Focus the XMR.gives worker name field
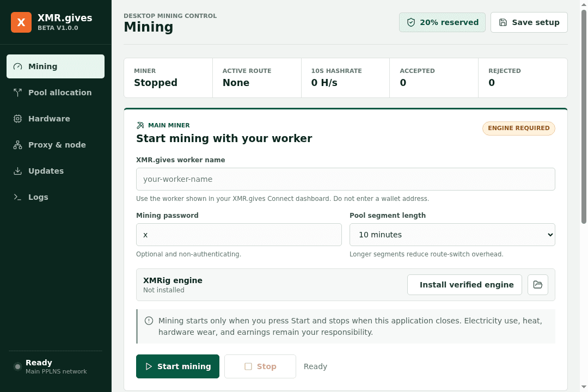This screenshot has height=392, width=588. [x=345, y=179]
